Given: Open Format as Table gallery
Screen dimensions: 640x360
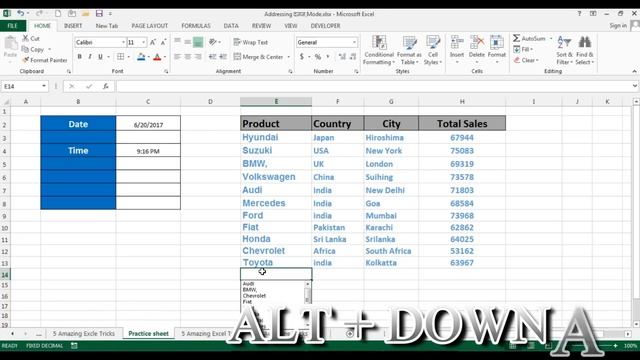Looking at the screenshot, I should tap(409, 50).
